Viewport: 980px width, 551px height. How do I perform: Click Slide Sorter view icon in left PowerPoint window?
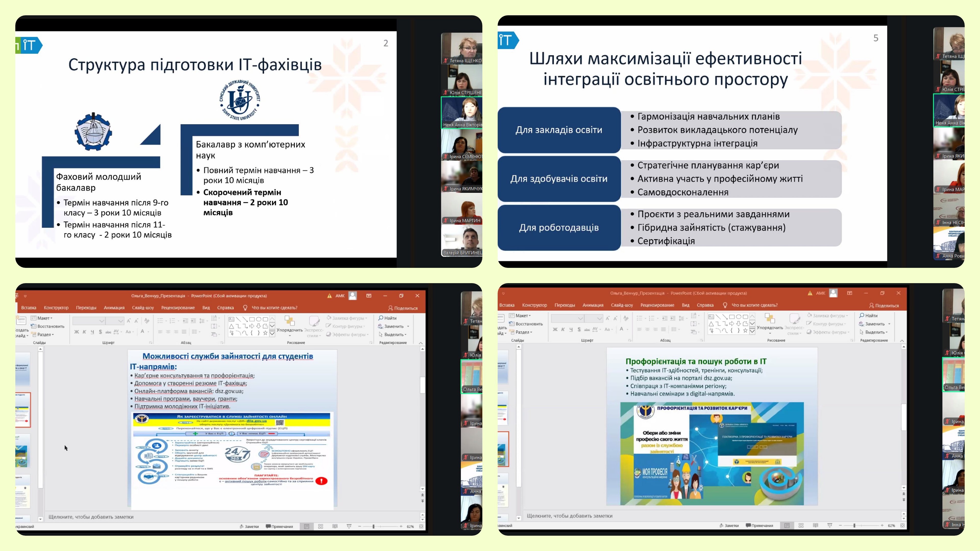click(x=320, y=526)
